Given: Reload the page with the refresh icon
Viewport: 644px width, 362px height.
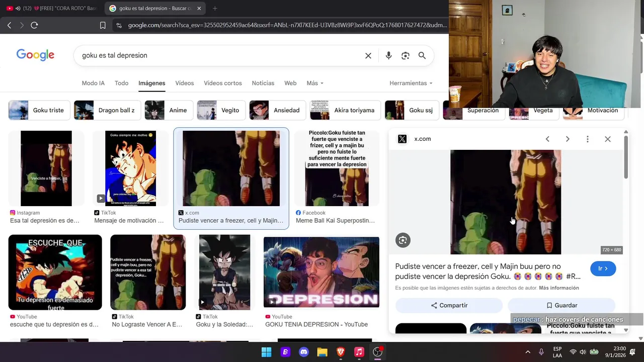Looking at the screenshot, I should (x=34, y=25).
